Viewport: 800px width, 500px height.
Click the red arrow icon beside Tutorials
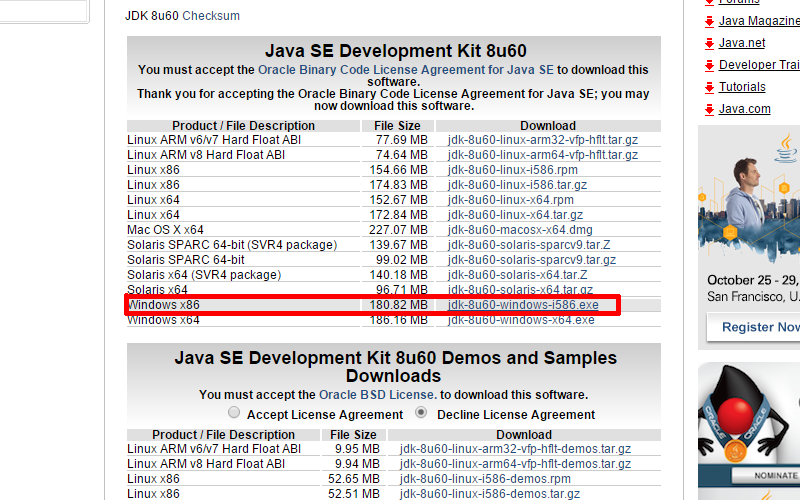pos(709,87)
